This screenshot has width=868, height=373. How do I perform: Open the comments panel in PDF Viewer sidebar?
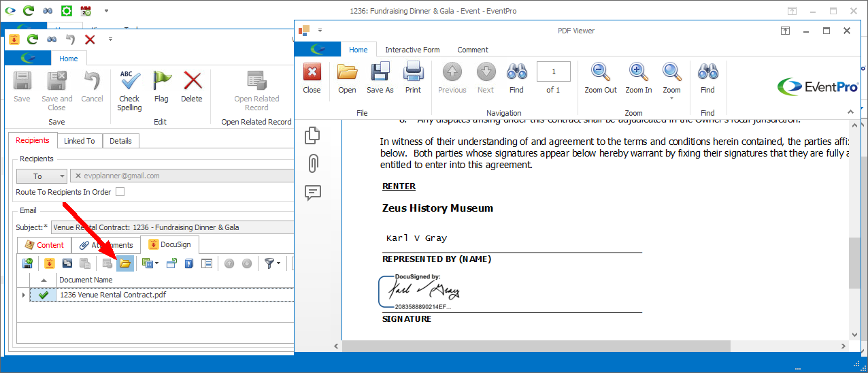[313, 192]
